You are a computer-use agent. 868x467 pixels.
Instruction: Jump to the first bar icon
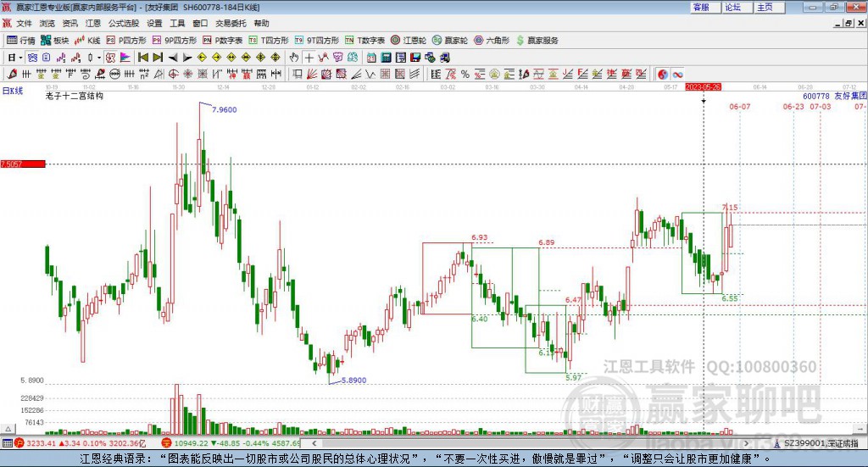click(142, 58)
